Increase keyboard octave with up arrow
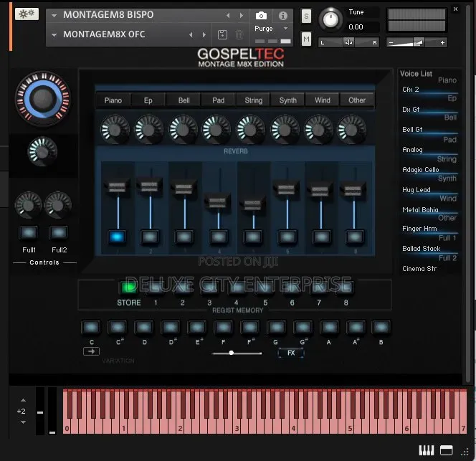 pos(23,400)
